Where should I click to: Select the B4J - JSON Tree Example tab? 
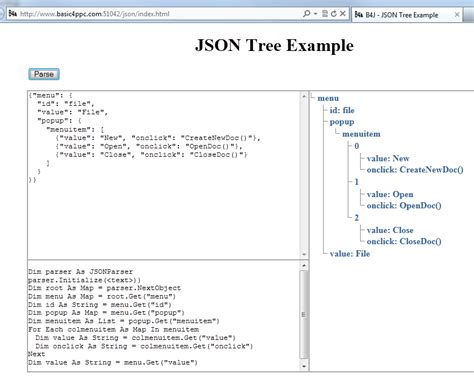[407, 15]
